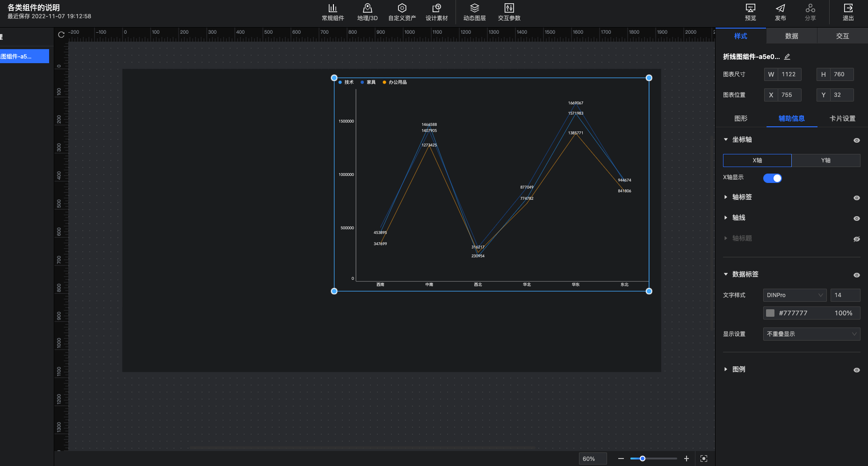Image resolution: width=868 pixels, height=466 pixels.
Task: Click the zoom in plus icon
Action: [x=686, y=459]
